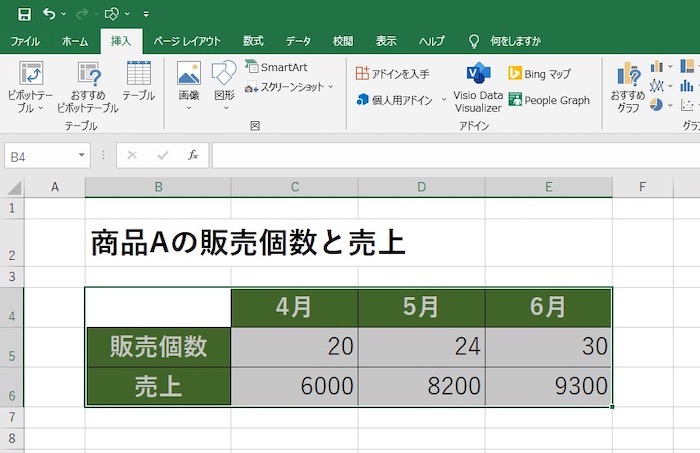Click the SmartArt button
The width and height of the screenshot is (700, 453).
276,67
